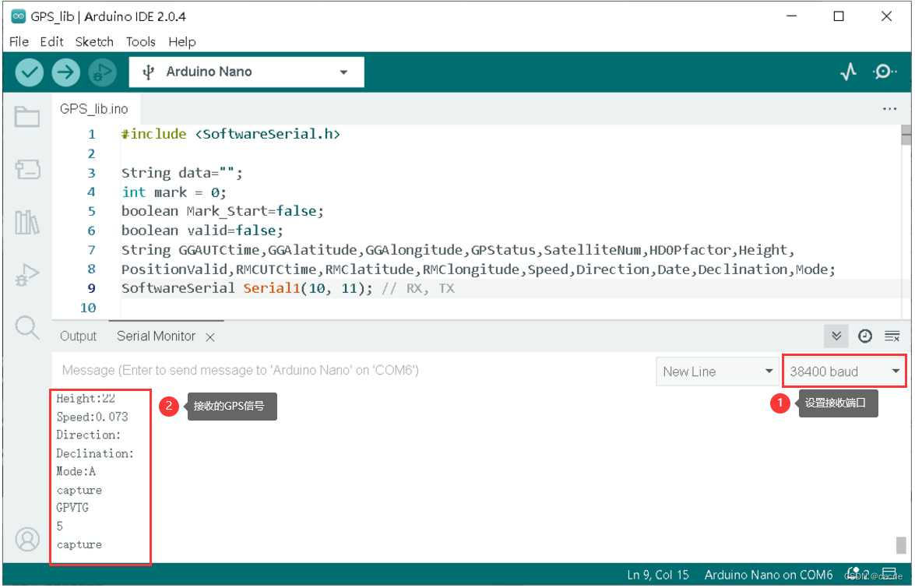The height and width of the screenshot is (588, 915).
Task: Toggle the timestamp clock icon in Serial Monitor
Action: click(x=864, y=336)
